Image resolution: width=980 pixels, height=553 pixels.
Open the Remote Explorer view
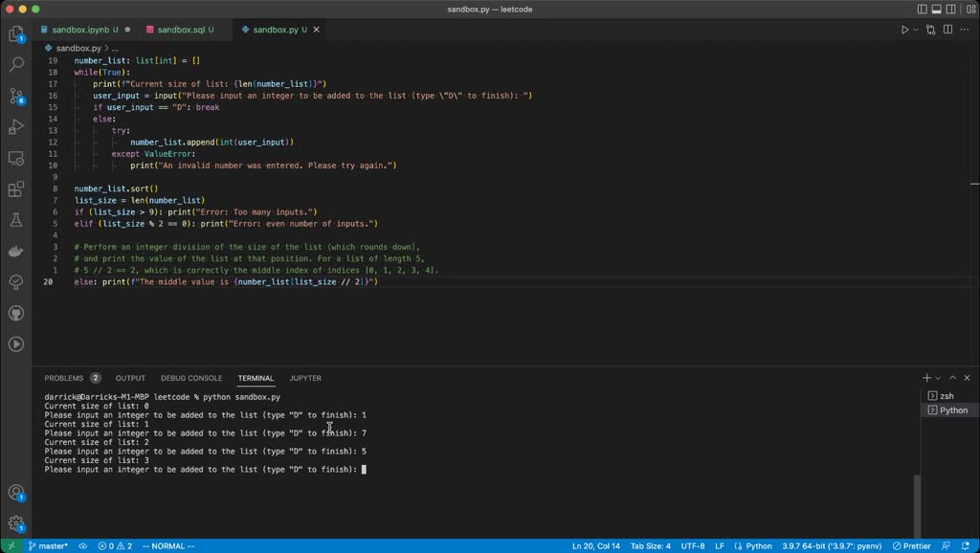[16, 158]
